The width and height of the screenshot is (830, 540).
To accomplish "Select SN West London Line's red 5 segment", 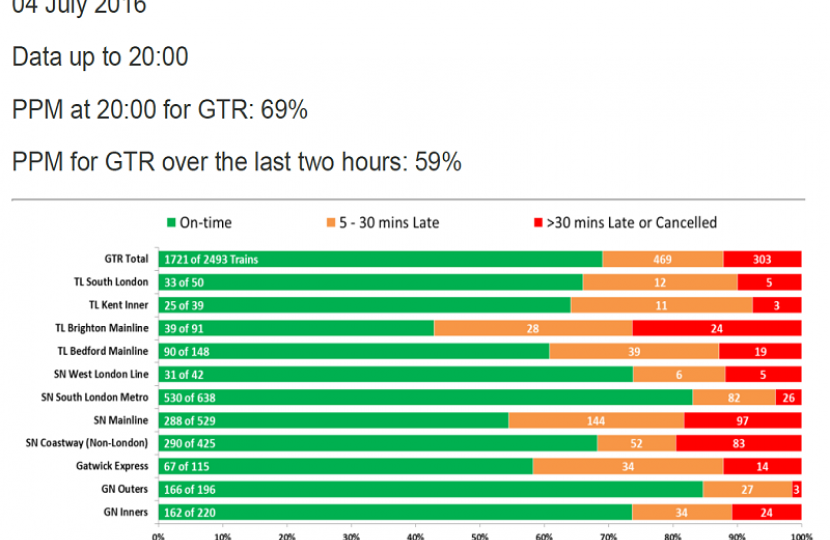I will [763, 374].
